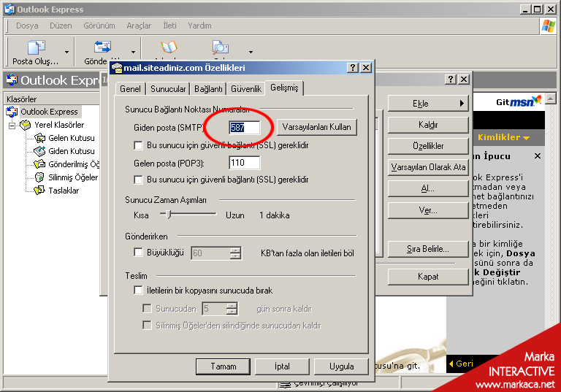Click the Geri link

[x=461, y=364]
